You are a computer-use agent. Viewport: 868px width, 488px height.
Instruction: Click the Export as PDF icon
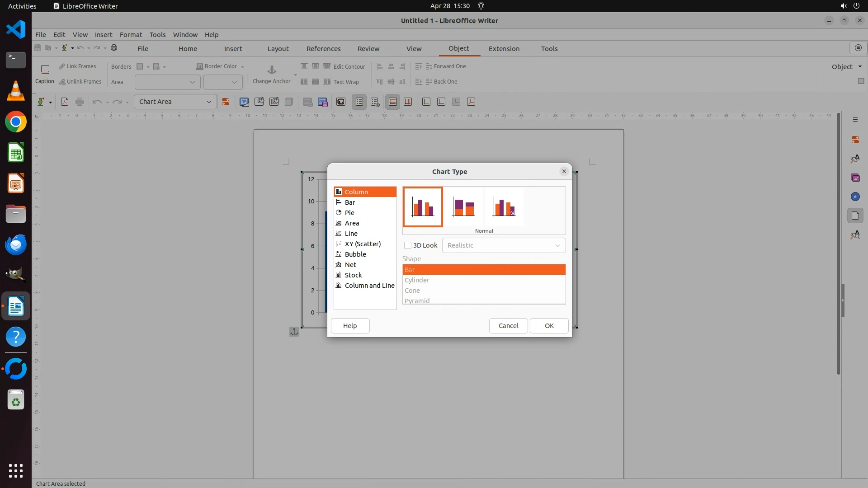tap(65, 102)
